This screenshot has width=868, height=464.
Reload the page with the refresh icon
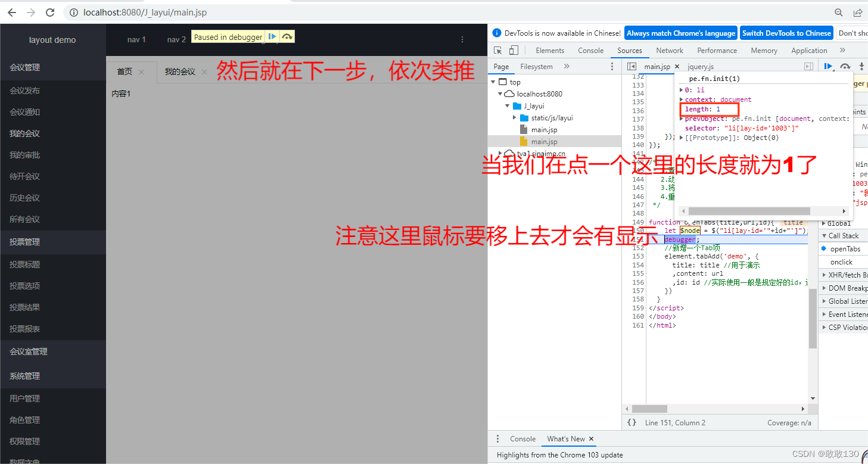[x=50, y=13]
